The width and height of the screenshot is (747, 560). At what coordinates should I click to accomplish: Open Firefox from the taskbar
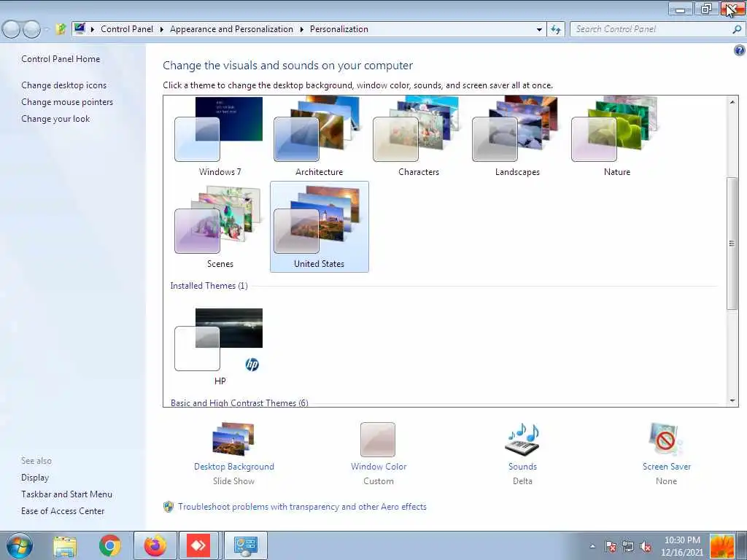click(x=155, y=545)
